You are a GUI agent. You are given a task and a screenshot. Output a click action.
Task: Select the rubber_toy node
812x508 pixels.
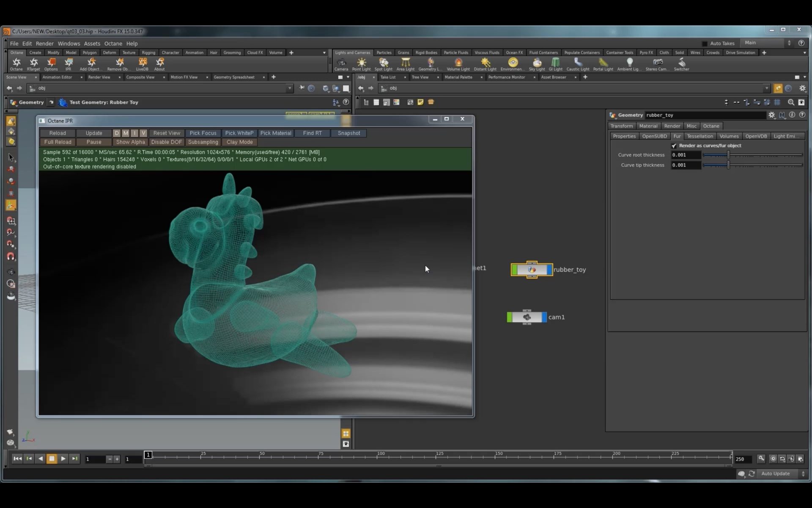click(x=532, y=270)
